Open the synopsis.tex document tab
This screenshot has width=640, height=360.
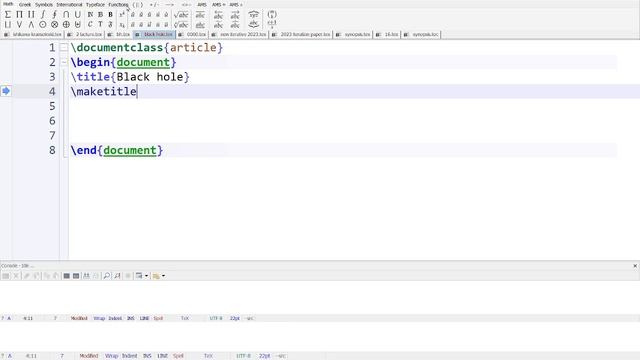pyautogui.click(x=354, y=35)
